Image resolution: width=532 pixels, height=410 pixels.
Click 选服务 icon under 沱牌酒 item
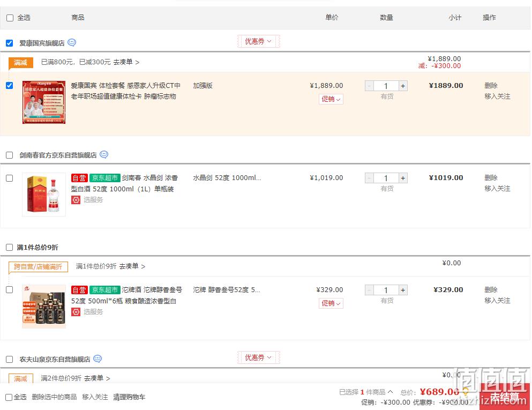76,311
